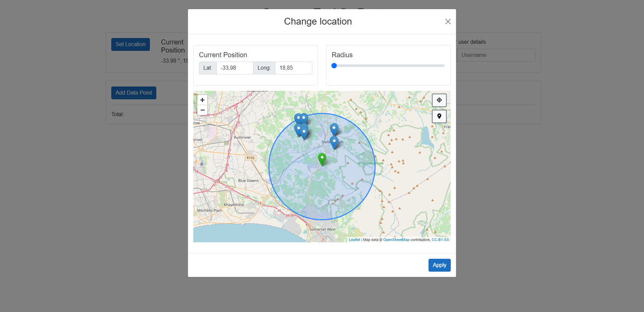
Task: Close the Change location dialog
Action: [x=448, y=22]
